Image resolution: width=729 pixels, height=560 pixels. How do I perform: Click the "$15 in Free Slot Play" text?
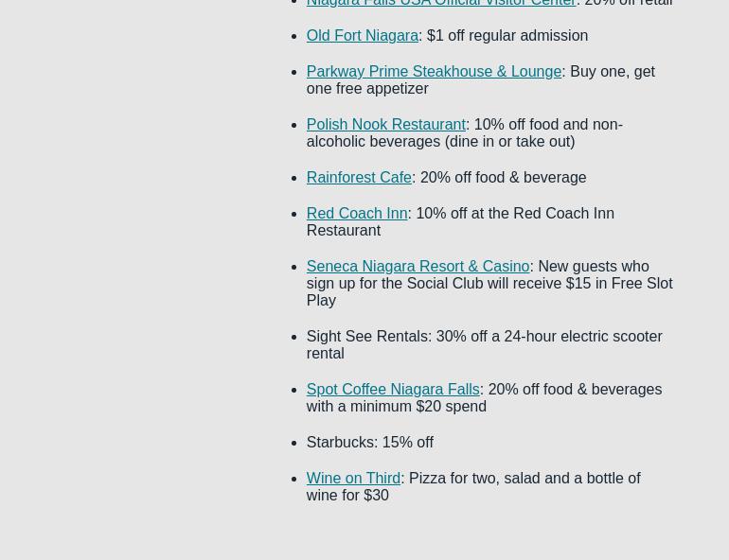[x=619, y=284]
